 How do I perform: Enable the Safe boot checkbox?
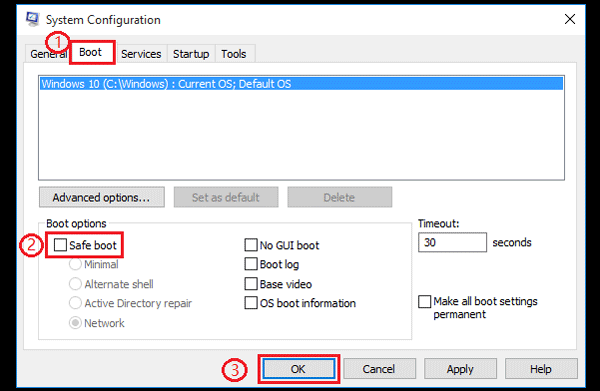click(x=60, y=245)
